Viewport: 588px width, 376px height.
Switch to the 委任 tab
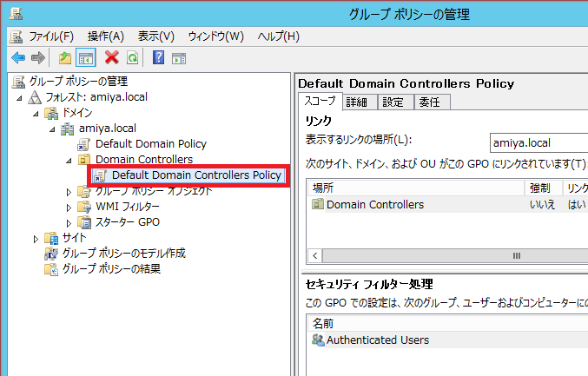(x=432, y=102)
